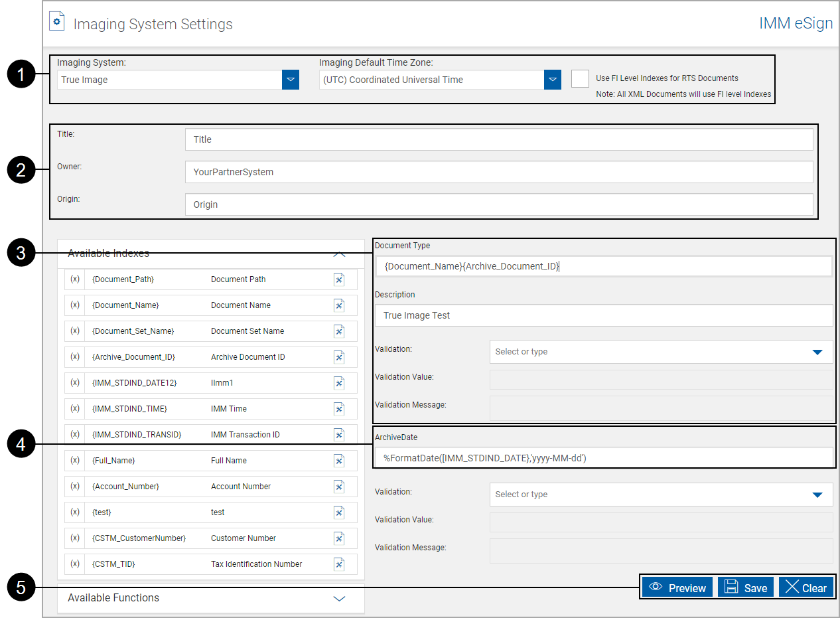Click the Preview button
Viewport: 840px width, 618px height.
[677, 587]
